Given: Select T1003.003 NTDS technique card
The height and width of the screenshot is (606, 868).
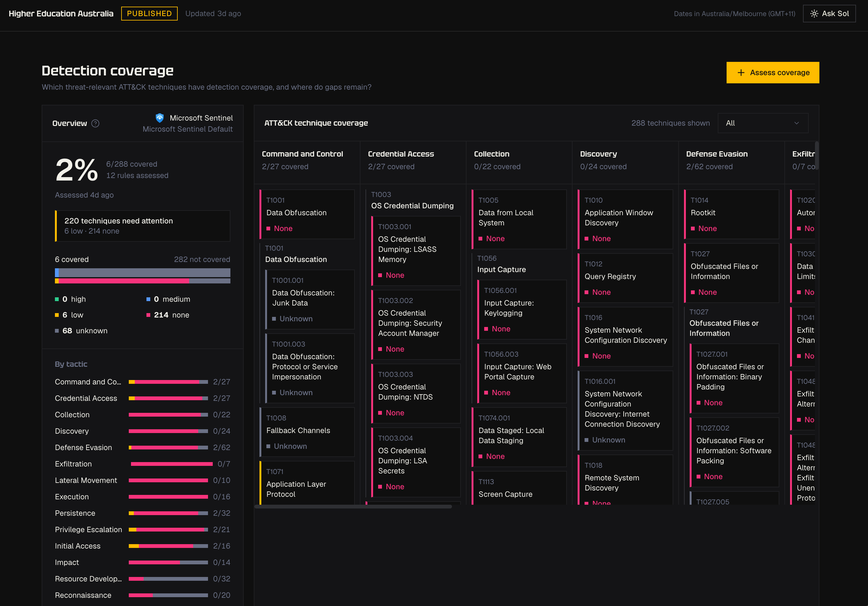Looking at the screenshot, I should [x=416, y=394].
